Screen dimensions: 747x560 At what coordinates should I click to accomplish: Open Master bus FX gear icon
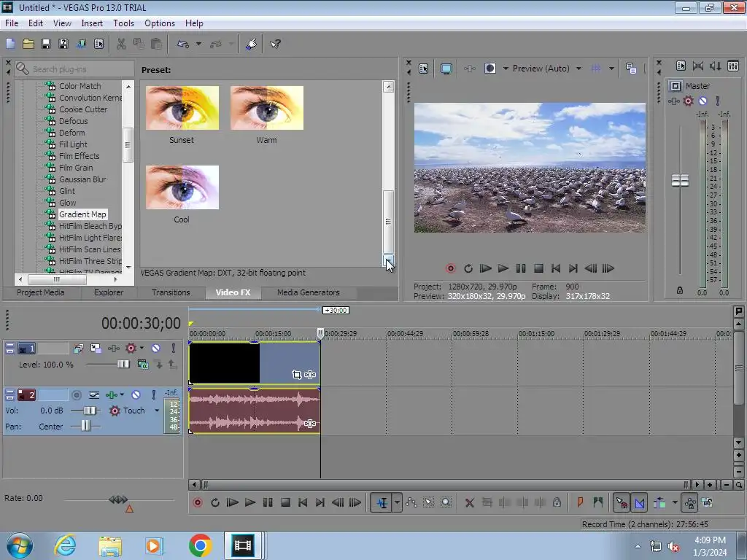click(688, 101)
